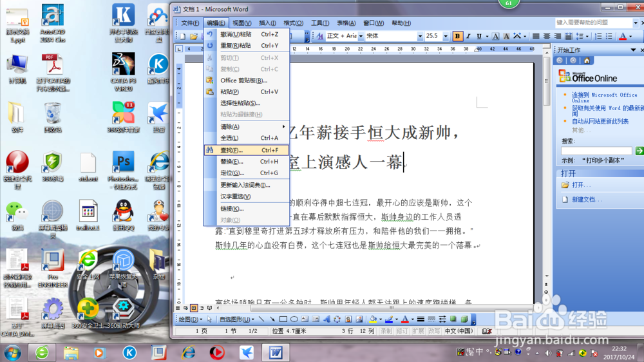This screenshot has height=362, width=644.
Task: Enable right text alignment
Action: pyautogui.click(x=557, y=36)
